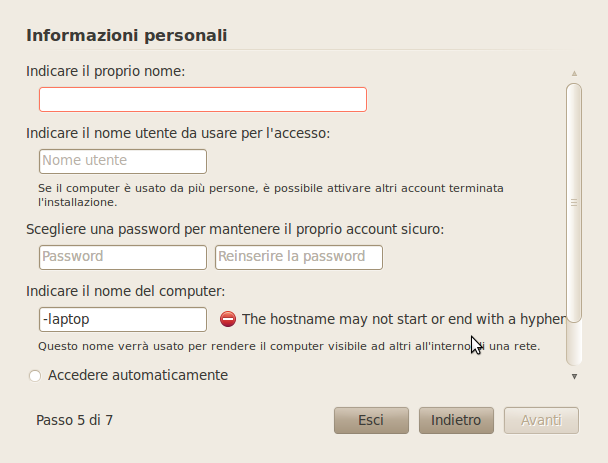The width and height of the screenshot is (608, 463).
Task: Click the "Scegliere una password" label
Action: tap(235, 229)
